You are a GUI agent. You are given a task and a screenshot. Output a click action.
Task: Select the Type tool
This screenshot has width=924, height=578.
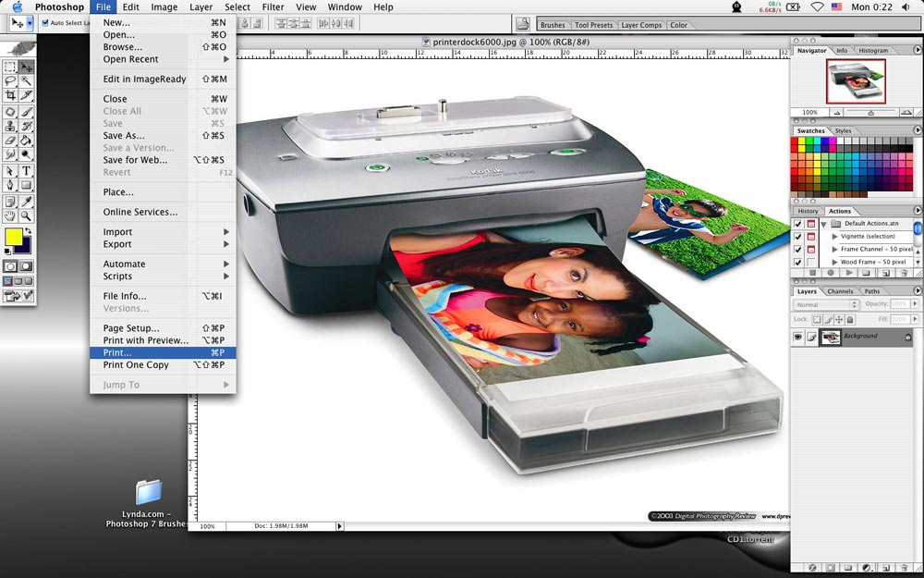coord(26,171)
